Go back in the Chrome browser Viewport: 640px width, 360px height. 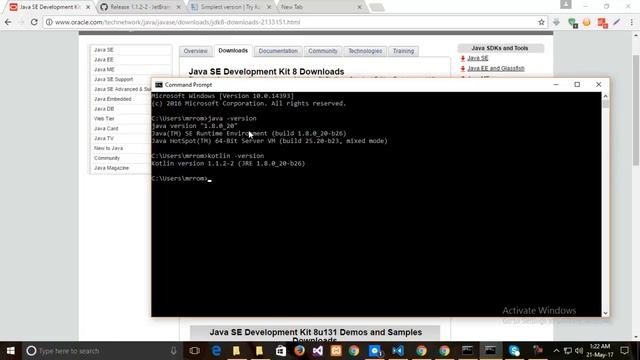coord(8,22)
